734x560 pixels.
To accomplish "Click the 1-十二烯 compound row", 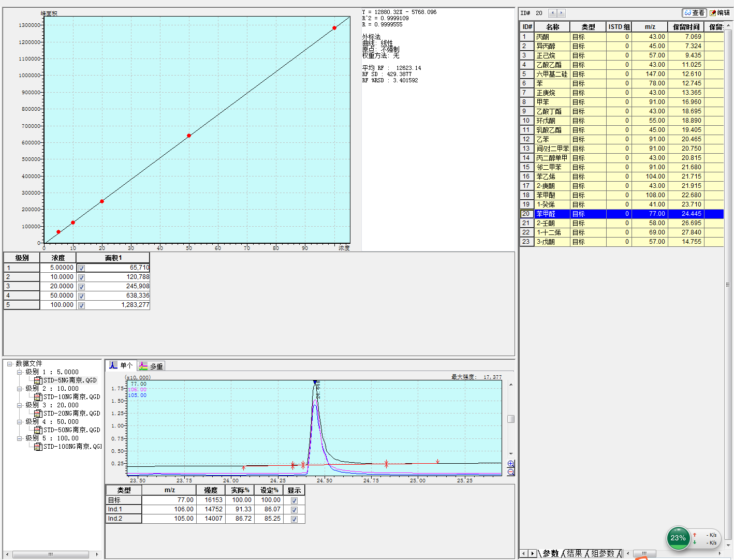I will [x=622, y=232].
